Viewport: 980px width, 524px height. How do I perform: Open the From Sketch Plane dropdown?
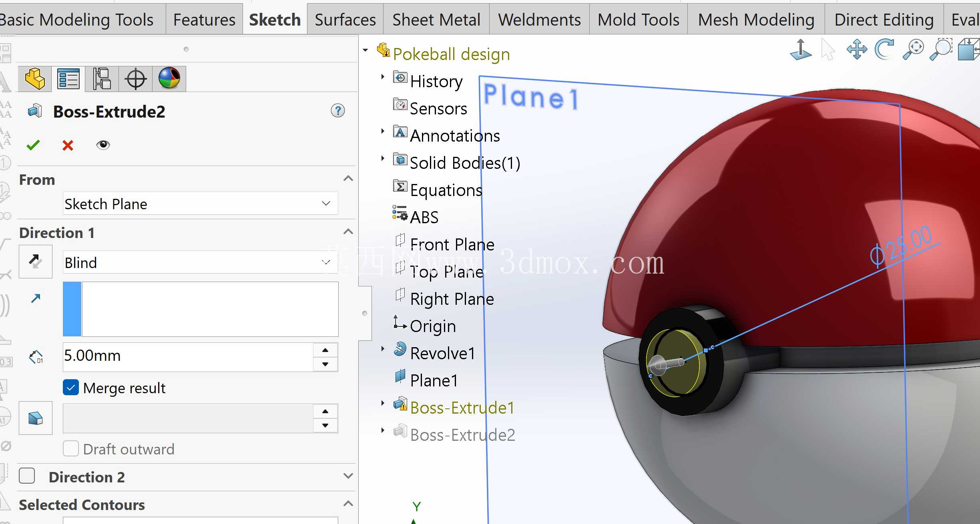[x=201, y=204]
